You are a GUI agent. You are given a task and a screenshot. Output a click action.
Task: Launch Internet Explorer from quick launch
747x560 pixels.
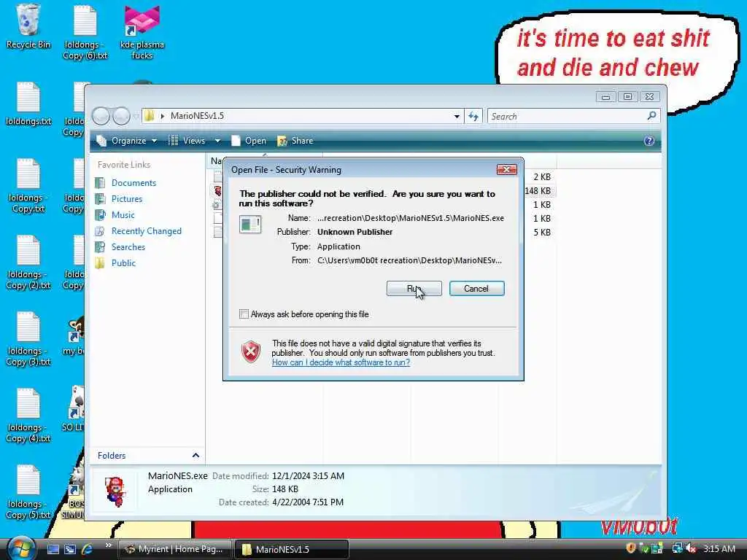tap(88, 549)
